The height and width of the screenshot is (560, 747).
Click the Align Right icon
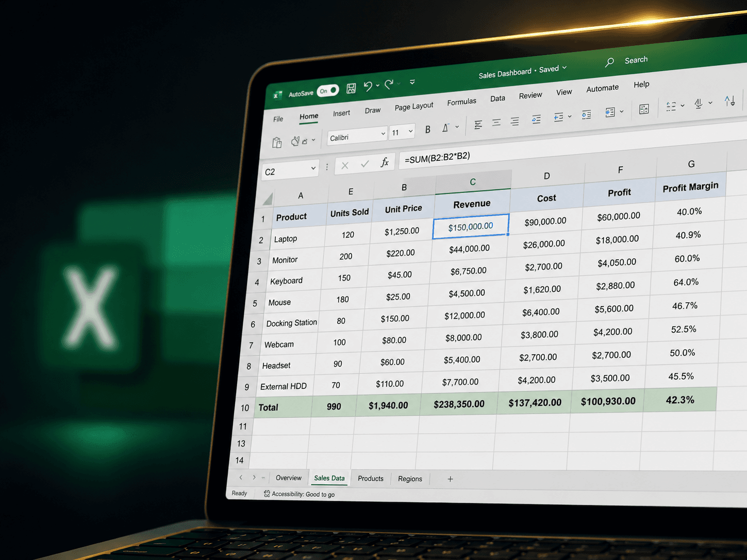pos(514,121)
